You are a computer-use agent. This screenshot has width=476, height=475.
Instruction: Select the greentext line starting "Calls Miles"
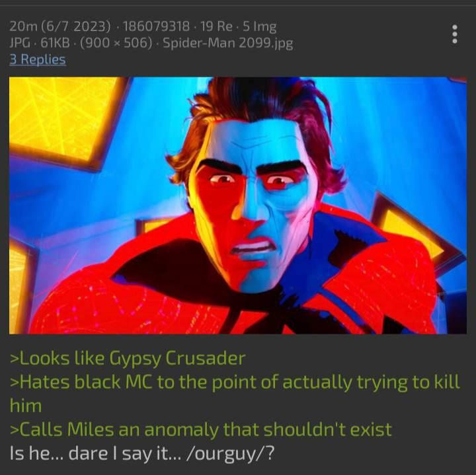pos(201,430)
